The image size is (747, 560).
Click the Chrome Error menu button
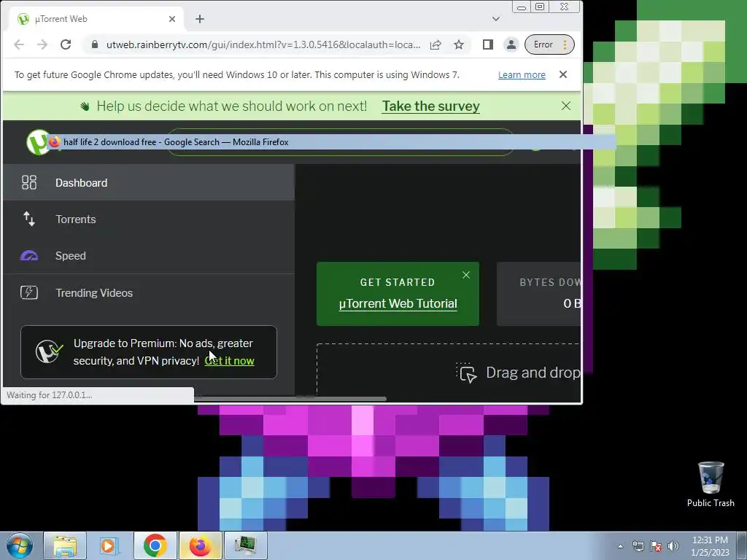click(x=549, y=44)
